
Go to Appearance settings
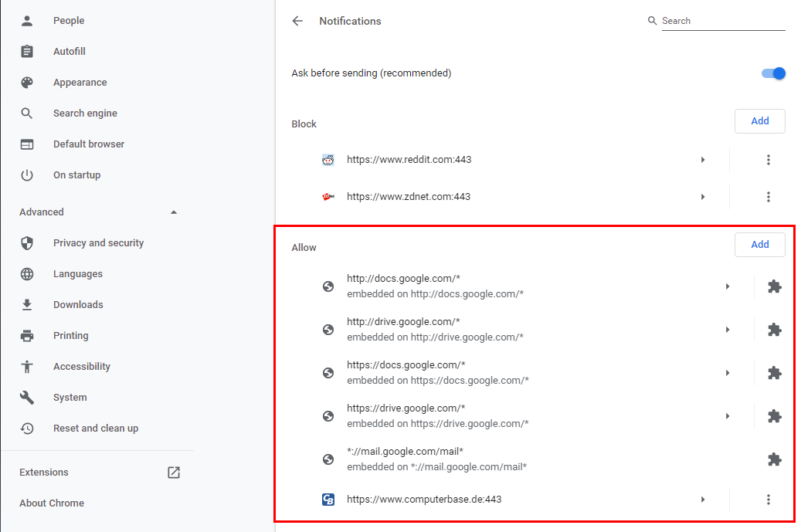[x=80, y=83]
